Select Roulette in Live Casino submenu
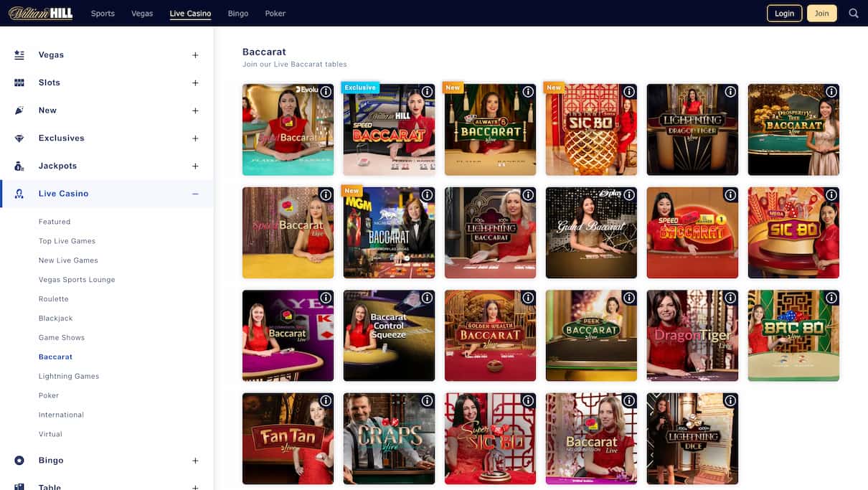The height and width of the screenshot is (490, 868). [x=54, y=299]
